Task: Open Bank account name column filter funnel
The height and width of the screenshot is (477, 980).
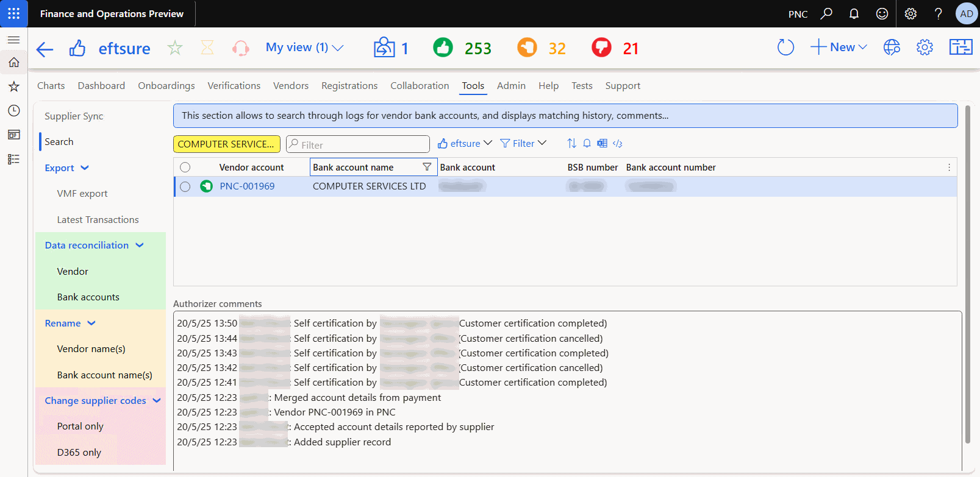Action: (x=427, y=167)
